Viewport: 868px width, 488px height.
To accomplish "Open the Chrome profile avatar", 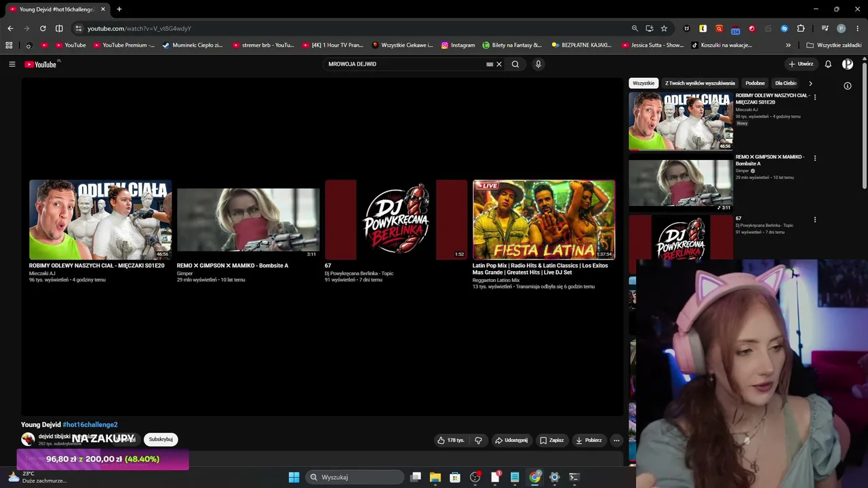I will click(x=842, y=28).
